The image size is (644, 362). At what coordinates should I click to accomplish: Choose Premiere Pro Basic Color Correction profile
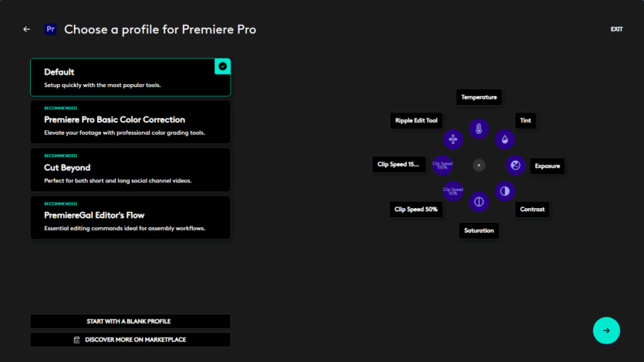130,122
